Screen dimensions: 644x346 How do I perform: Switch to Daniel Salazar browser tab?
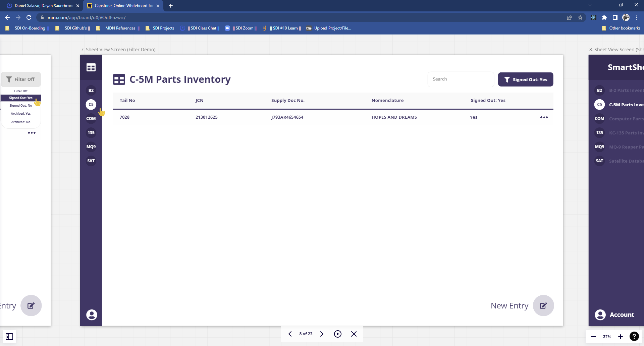pyautogui.click(x=43, y=6)
